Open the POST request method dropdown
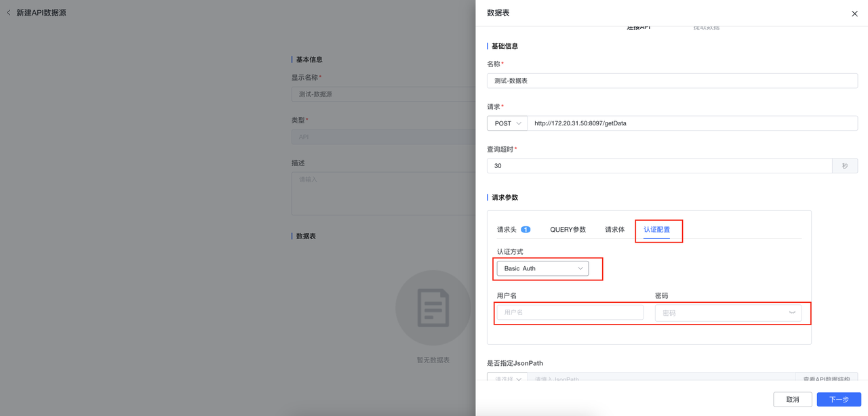This screenshot has width=868, height=416. tap(507, 123)
